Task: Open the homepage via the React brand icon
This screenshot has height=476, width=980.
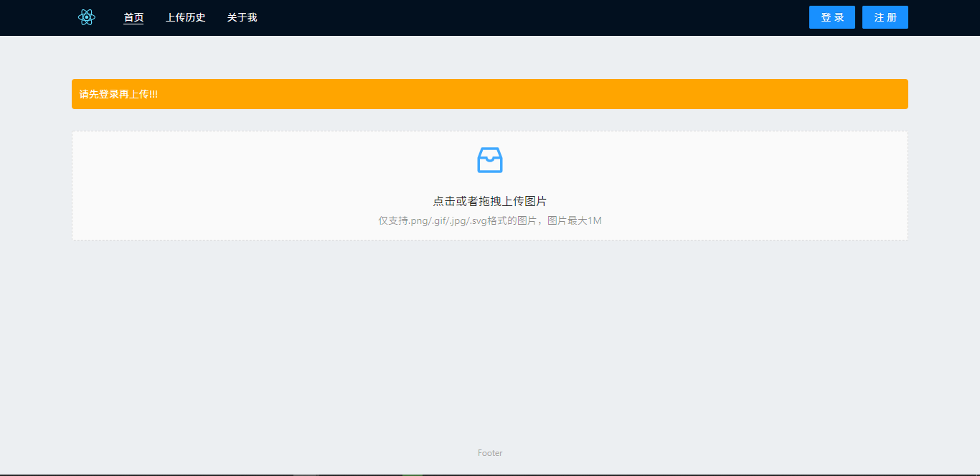Action: 87,17
